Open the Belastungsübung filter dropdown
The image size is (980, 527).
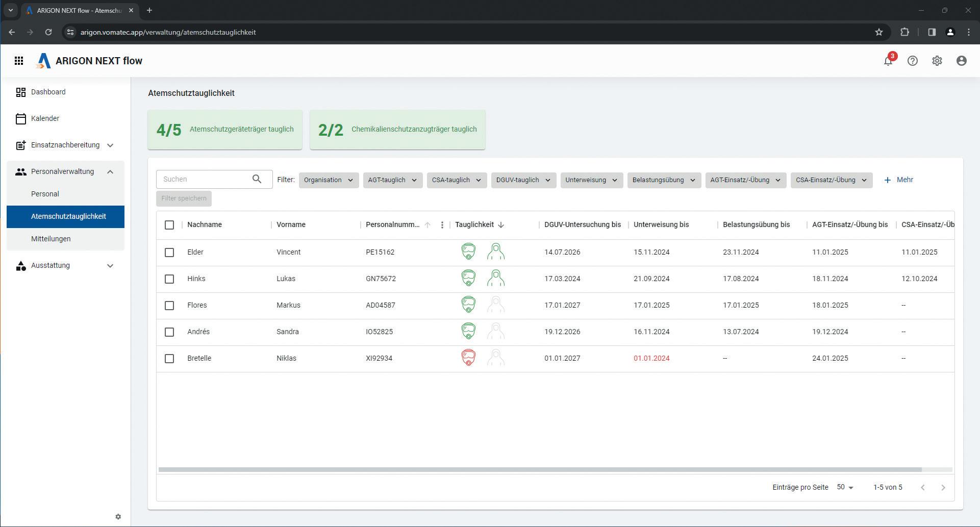[664, 180]
